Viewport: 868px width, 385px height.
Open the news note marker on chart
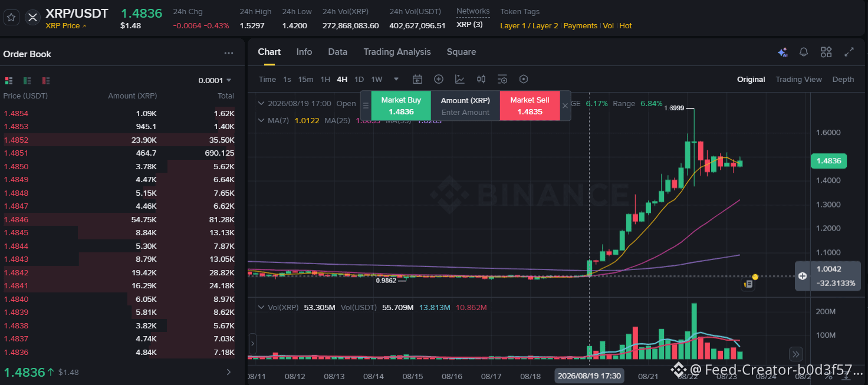(x=749, y=284)
